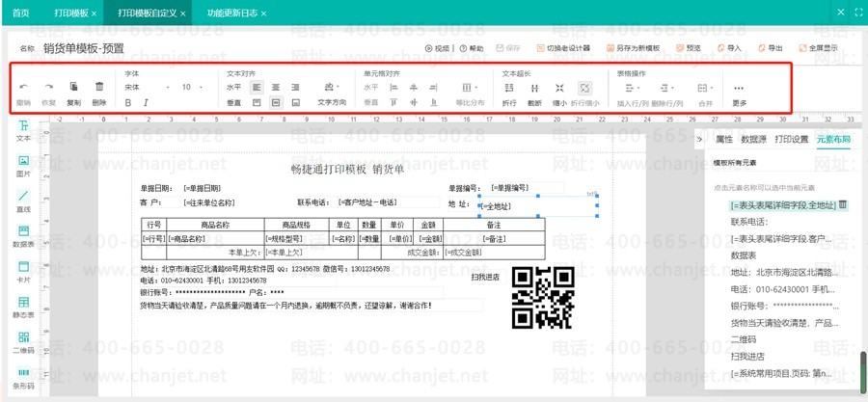This screenshot has width=868, height=402.
Task: Click the 预览 preview button
Action: pos(689,48)
